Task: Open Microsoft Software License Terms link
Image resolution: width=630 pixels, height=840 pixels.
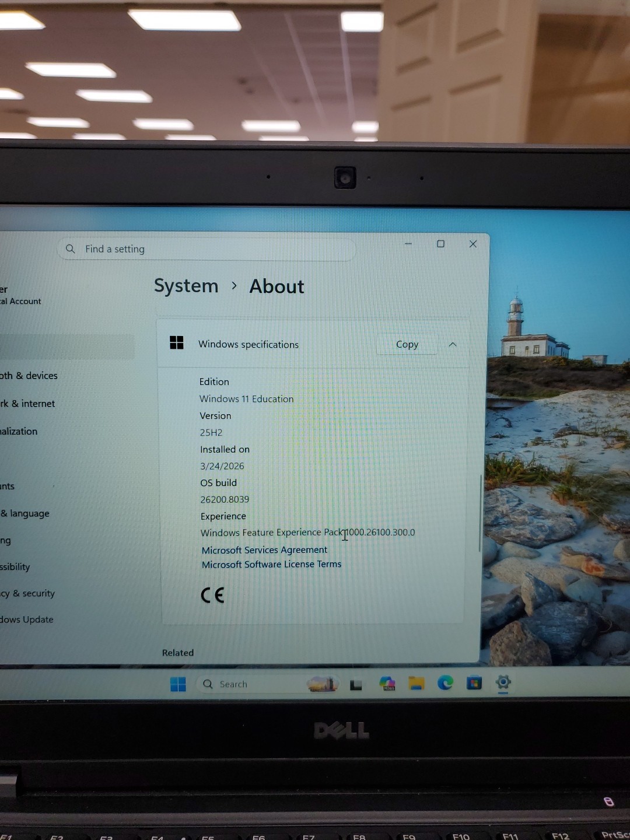Action: click(x=271, y=564)
